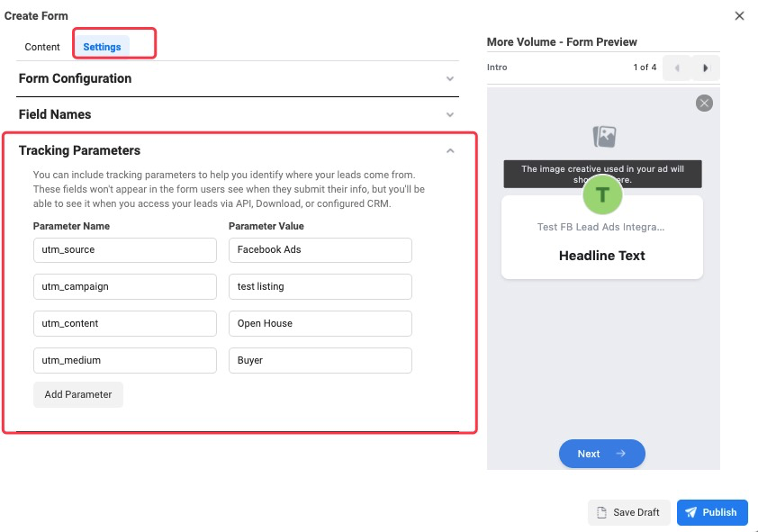This screenshot has height=532, width=758.
Task: Publish the form
Action: (x=711, y=512)
